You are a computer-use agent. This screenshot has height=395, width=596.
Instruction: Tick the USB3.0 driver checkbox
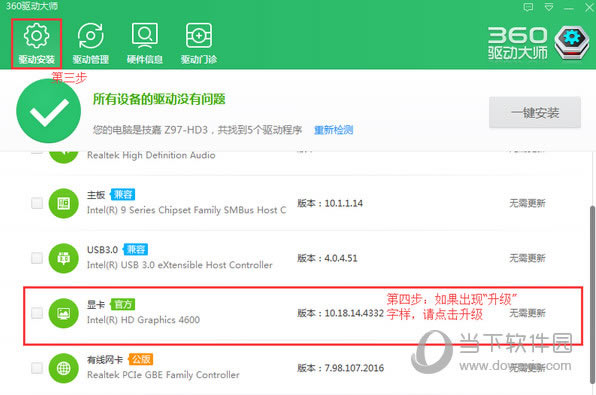pyautogui.click(x=37, y=258)
